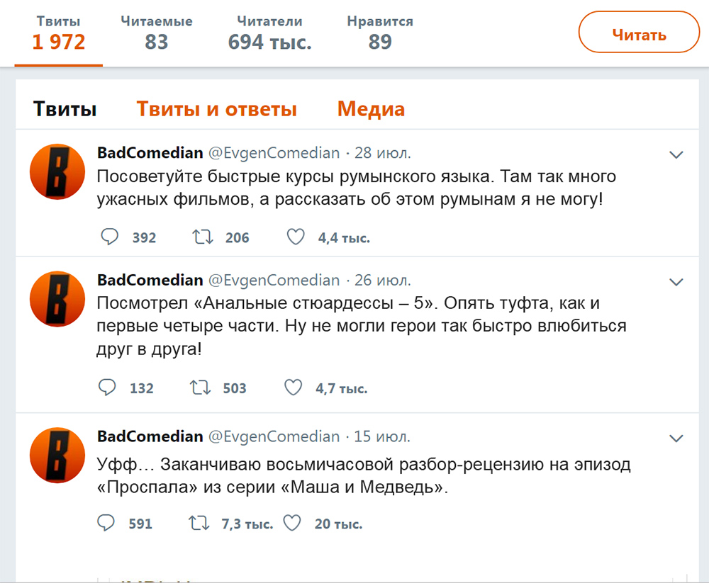The width and height of the screenshot is (709, 588).
Task: Retweet the «Маша и Медведь» post
Action: [200, 523]
